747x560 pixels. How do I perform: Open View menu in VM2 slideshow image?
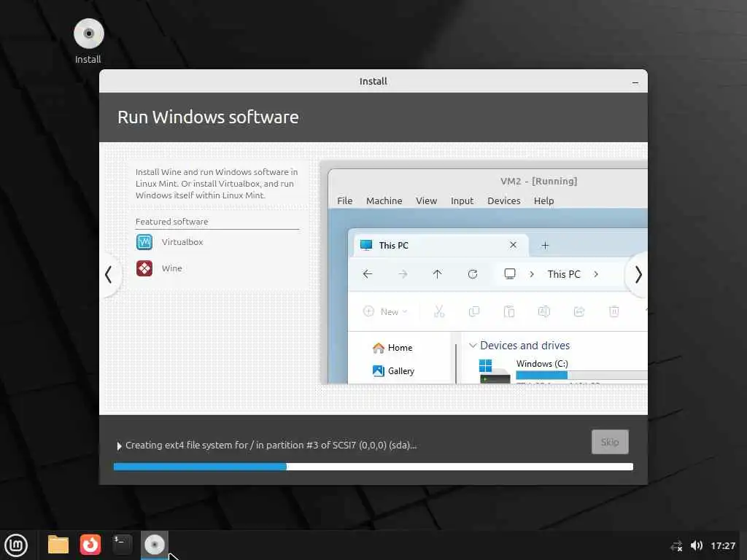tap(426, 201)
